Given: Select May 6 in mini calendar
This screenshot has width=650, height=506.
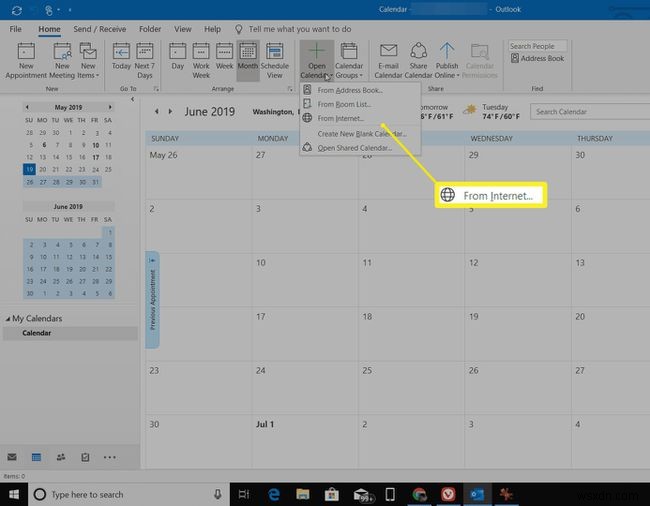Looking at the screenshot, I should click(x=44, y=145).
